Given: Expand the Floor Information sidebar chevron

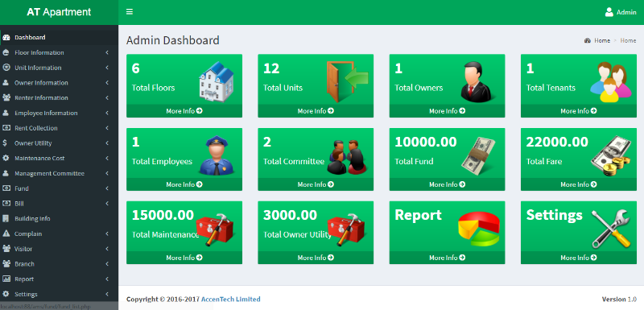Looking at the screenshot, I should (x=107, y=52).
